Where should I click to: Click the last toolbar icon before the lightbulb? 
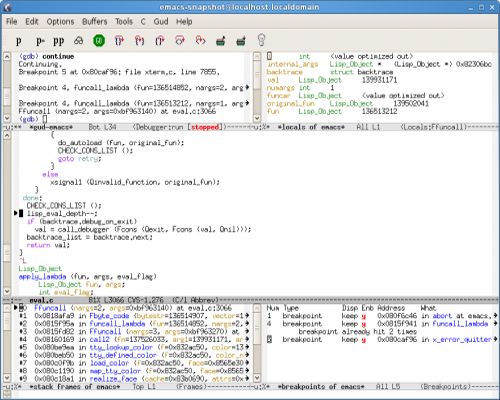tap(241, 41)
